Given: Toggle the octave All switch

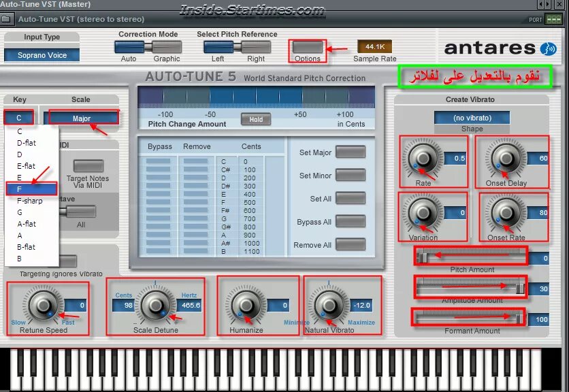Looking at the screenshot, I should coord(80,212).
